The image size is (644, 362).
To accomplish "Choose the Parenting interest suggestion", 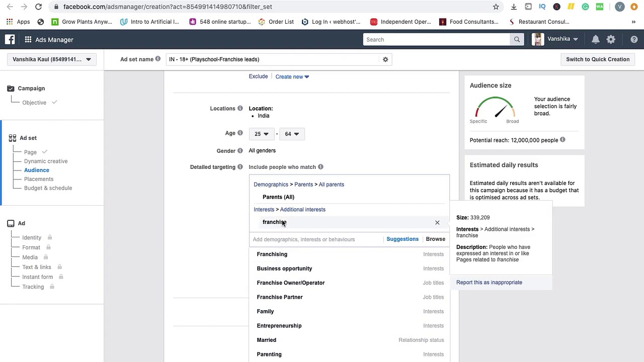I will click(349, 354).
